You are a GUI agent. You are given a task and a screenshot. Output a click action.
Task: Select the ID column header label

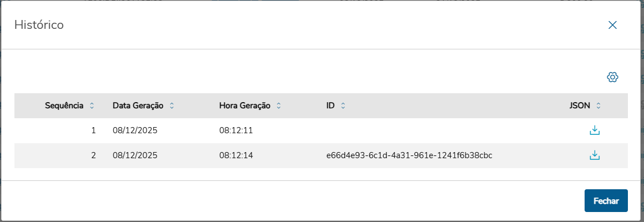coord(330,105)
